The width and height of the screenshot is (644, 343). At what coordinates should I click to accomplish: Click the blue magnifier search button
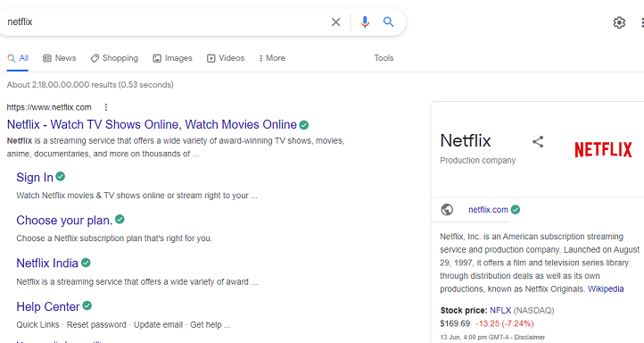click(388, 21)
